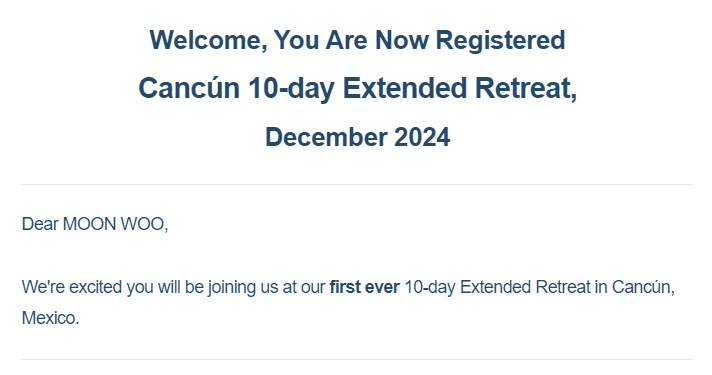Click the year "2024" in the heading
Viewport: 712px width, 375px height.
point(422,137)
